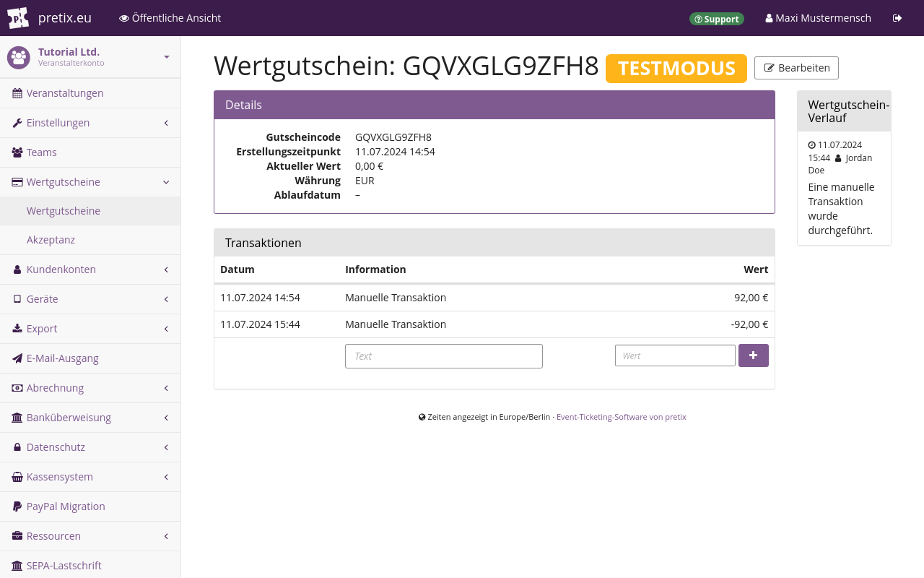Click the -92,00 € transaction value
Screen dimensions: 924x578
pyautogui.click(x=749, y=324)
